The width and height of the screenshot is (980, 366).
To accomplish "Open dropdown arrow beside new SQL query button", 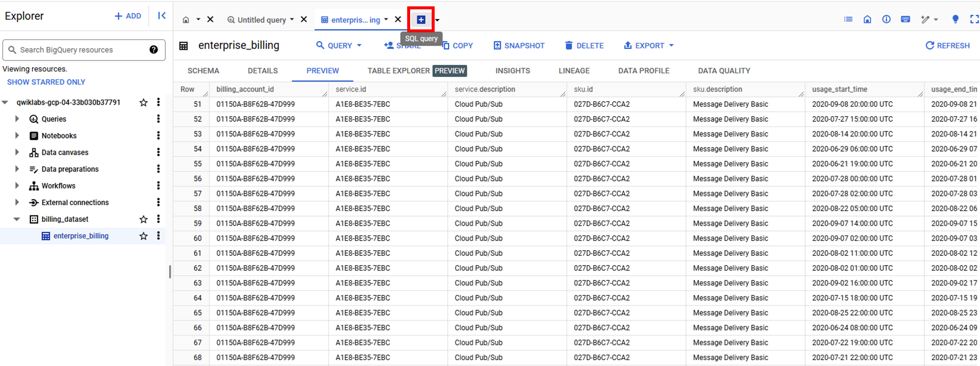I will click(x=438, y=20).
